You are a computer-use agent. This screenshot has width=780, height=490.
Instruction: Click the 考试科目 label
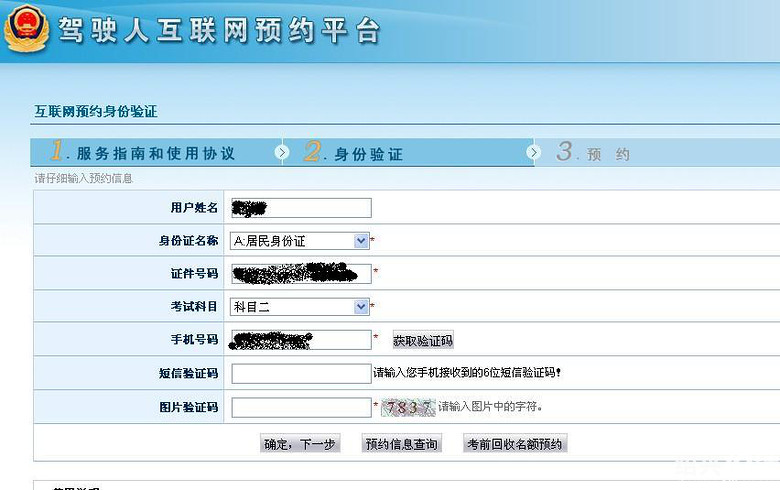click(x=194, y=306)
